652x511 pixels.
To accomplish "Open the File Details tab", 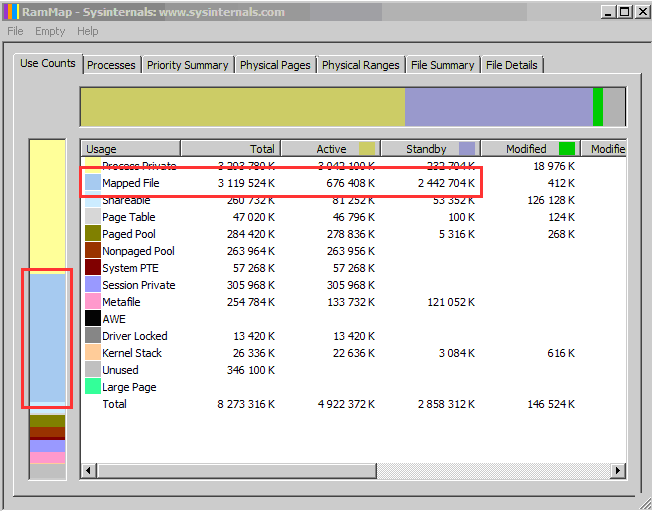I will click(512, 65).
